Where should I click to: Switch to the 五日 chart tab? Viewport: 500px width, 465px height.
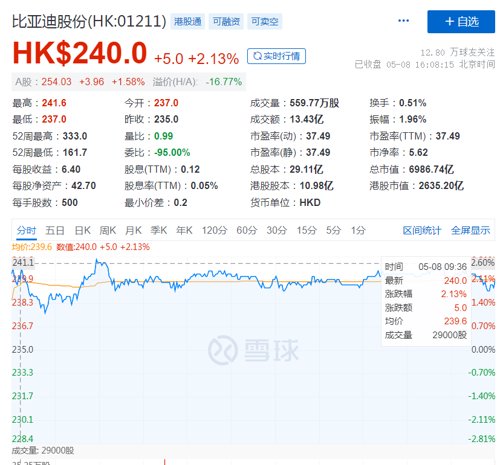click(55, 230)
